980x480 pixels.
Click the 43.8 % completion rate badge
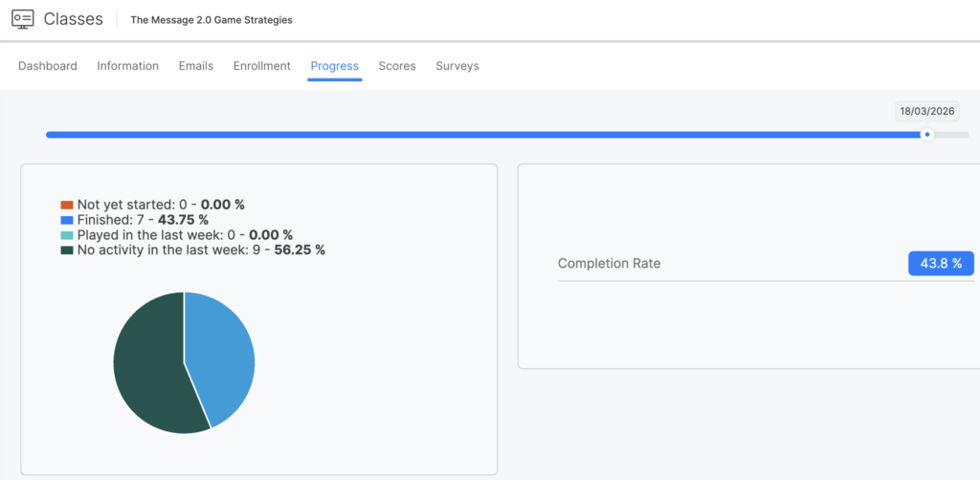[x=941, y=264]
